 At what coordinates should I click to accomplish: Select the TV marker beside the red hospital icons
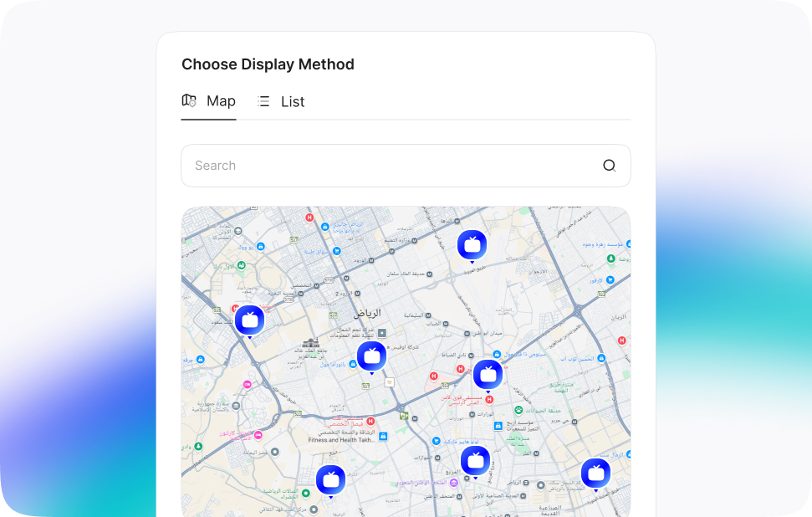pyautogui.click(x=488, y=374)
